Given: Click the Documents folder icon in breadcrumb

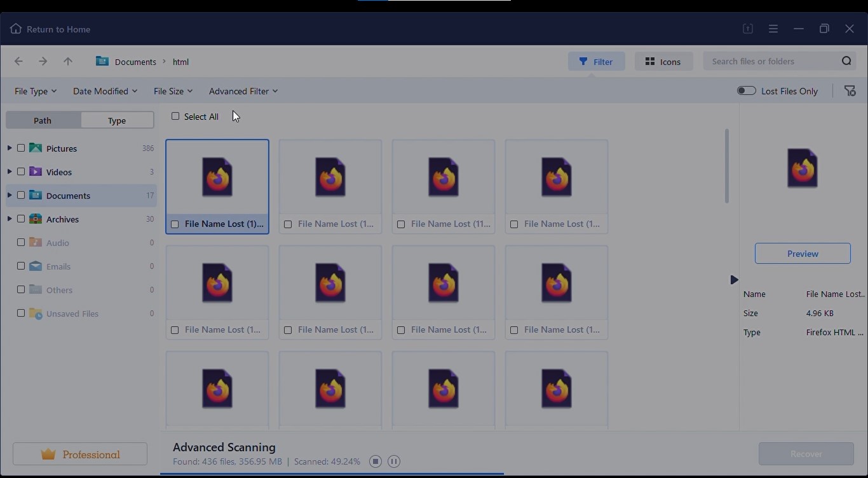Looking at the screenshot, I should pyautogui.click(x=102, y=61).
